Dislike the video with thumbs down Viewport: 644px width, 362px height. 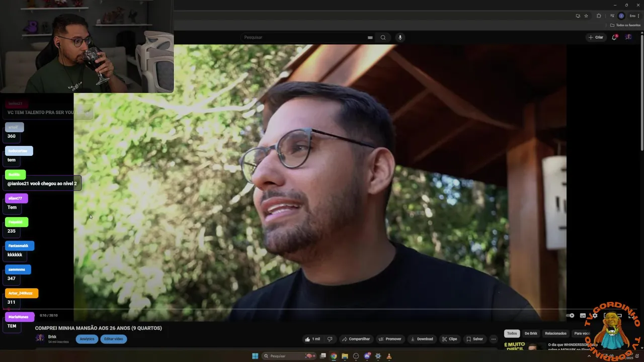click(x=330, y=339)
